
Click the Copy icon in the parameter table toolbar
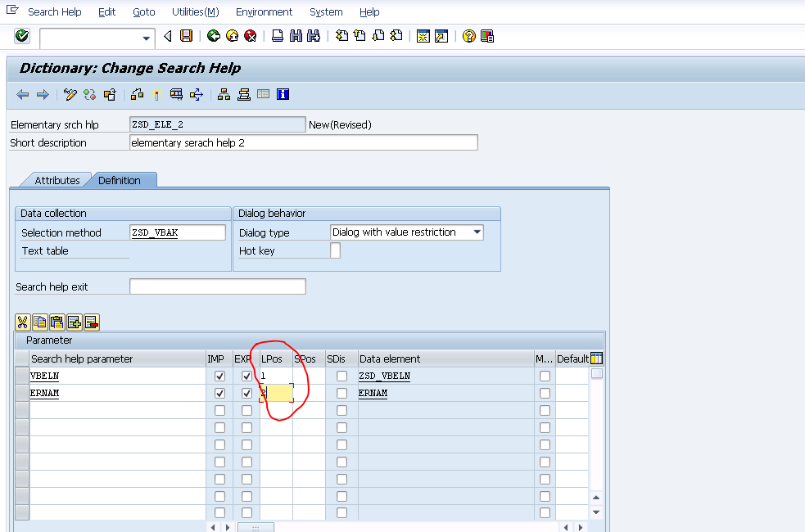coord(39,322)
